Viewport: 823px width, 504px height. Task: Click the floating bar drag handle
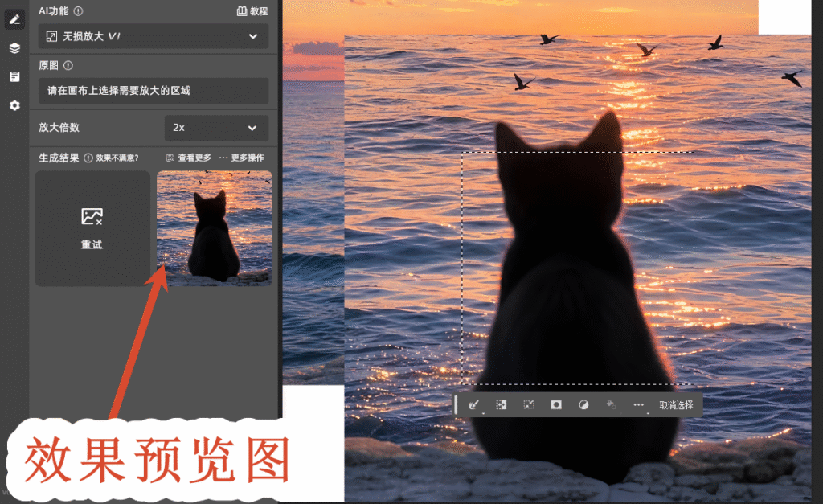[x=457, y=405]
